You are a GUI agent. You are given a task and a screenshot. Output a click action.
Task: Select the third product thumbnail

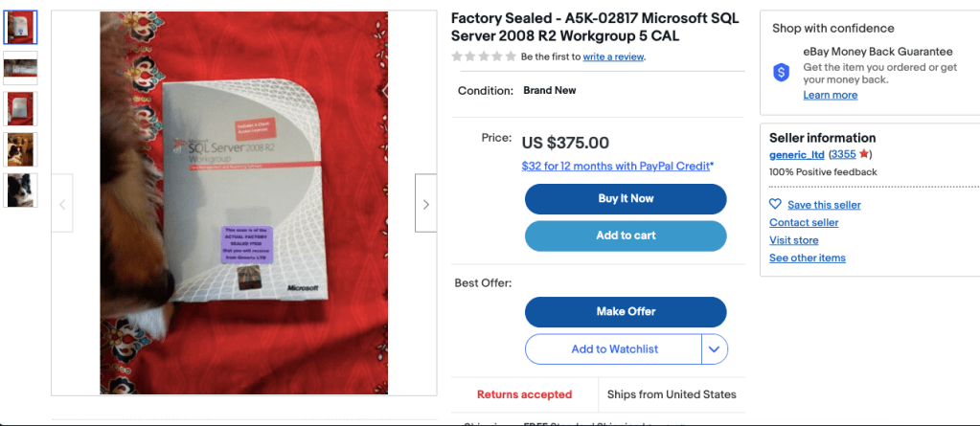click(21, 108)
